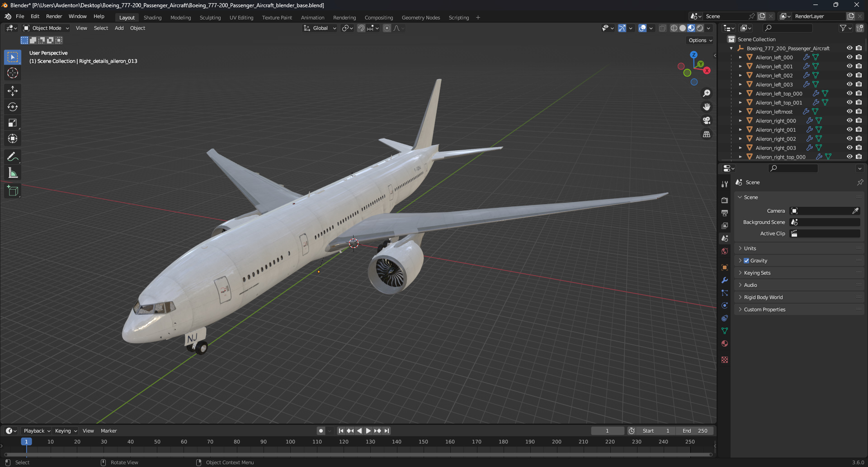Open the File menu
Viewport: 868px width, 467px height.
point(20,16)
